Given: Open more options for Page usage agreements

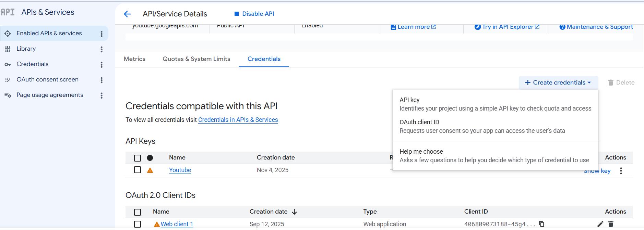Looking at the screenshot, I should coord(102,95).
